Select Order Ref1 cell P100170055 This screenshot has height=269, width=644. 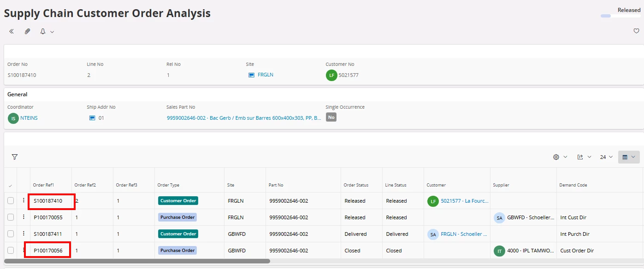pyautogui.click(x=48, y=217)
